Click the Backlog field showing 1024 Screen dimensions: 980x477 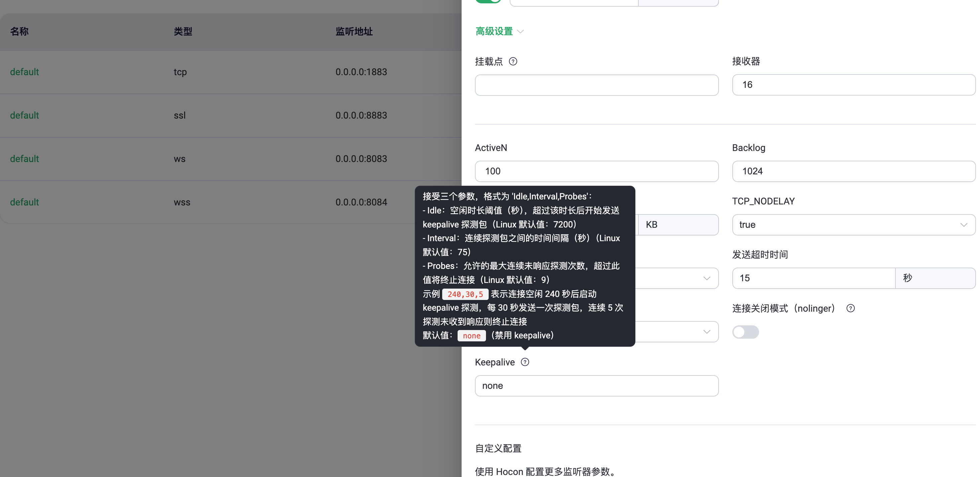click(853, 171)
